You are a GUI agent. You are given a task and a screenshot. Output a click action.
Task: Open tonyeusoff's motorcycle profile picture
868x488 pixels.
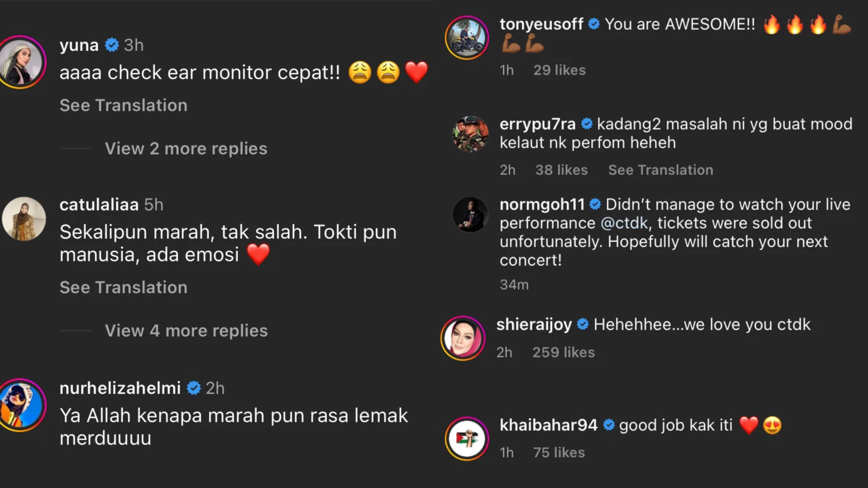coord(467,38)
